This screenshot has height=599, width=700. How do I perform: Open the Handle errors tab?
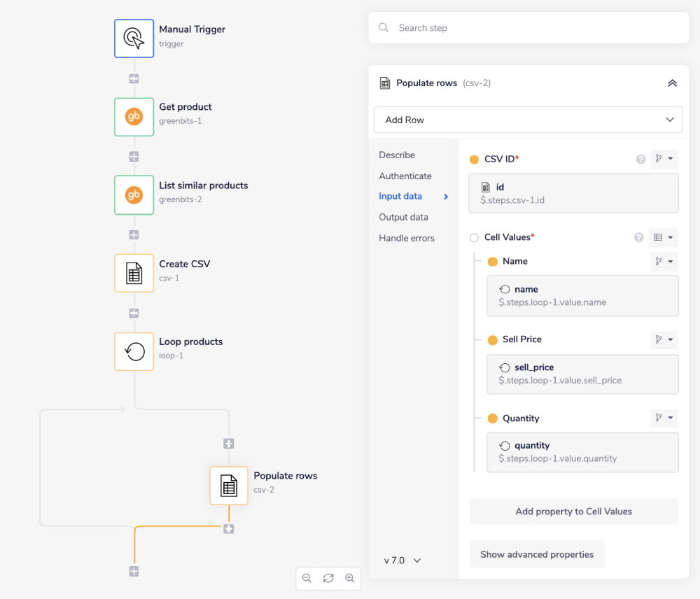[x=406, y=238]
